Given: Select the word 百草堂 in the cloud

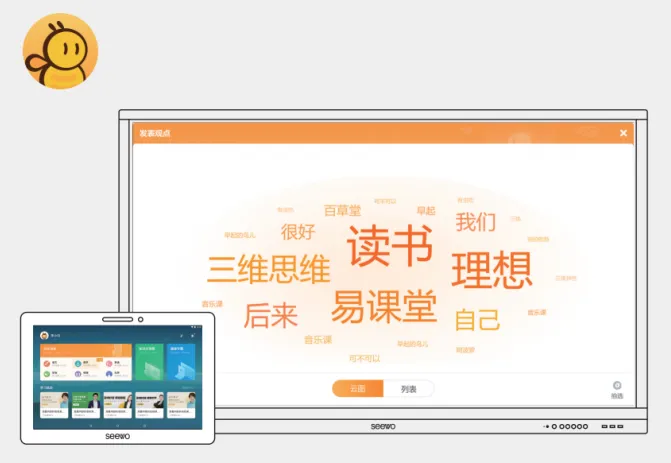Looking at the screenshot, I should pos(342,211).
